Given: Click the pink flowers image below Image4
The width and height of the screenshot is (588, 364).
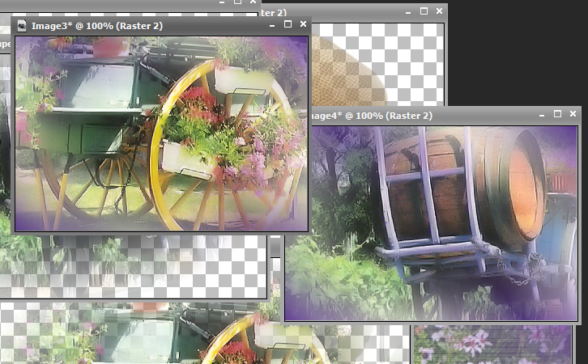Looking at the screenshot, I should point(492,345).
